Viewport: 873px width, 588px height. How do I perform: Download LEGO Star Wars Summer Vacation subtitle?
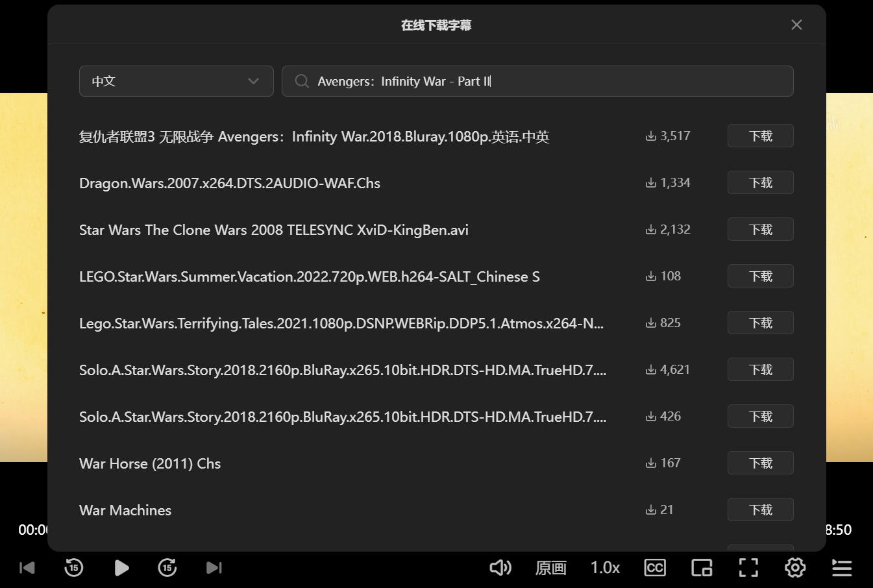click(760, 276)
